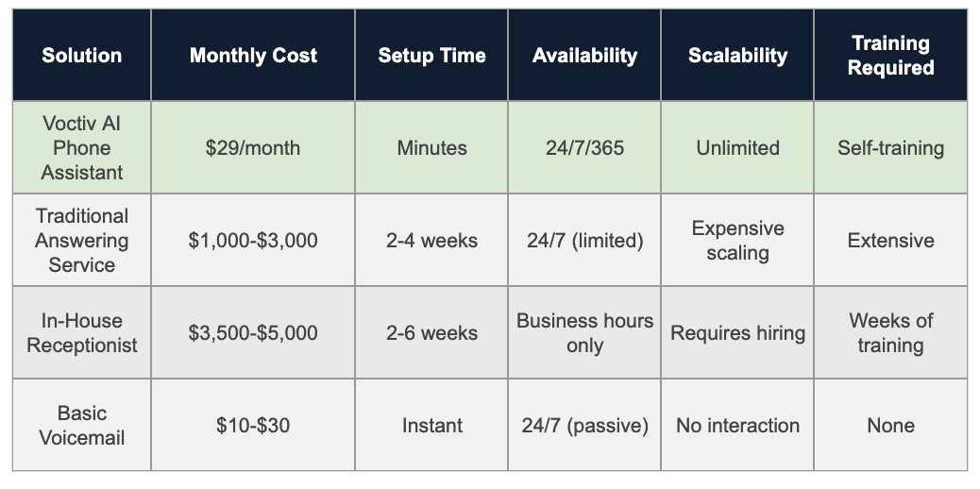Click the Basic Voicemail cell
Viewport: 980px width, 489px height.
pyautogui.click(x=82, y=426)
